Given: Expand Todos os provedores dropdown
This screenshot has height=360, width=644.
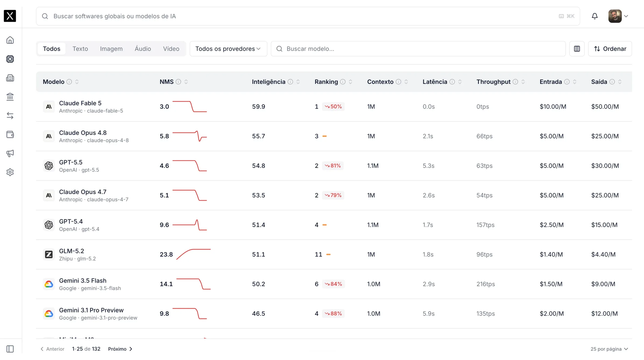Looking at the screenshot, I should [228, 49].
